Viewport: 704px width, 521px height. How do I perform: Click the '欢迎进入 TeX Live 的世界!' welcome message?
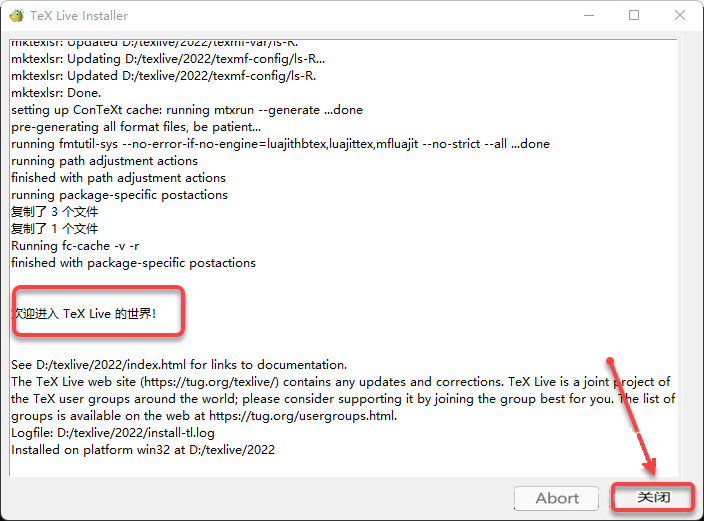[98, 314]
